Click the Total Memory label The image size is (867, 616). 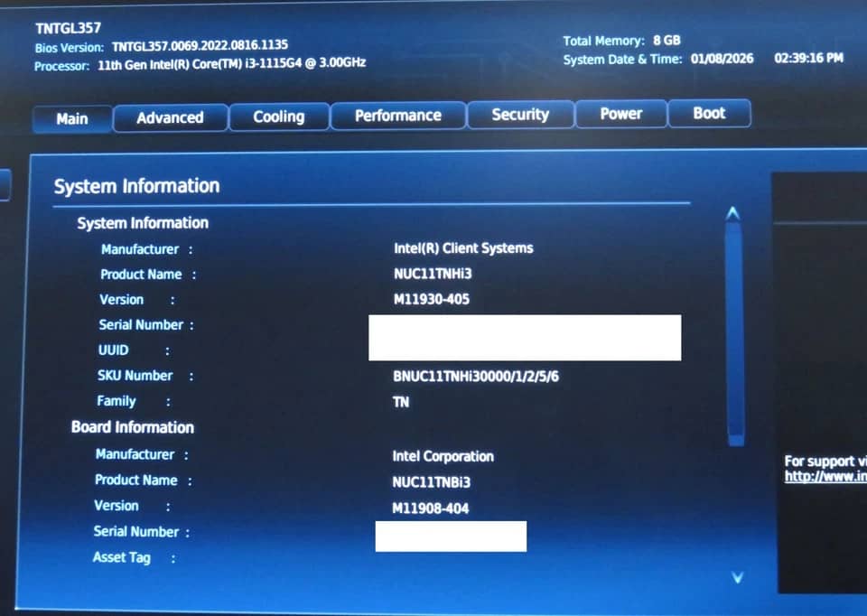604,41
